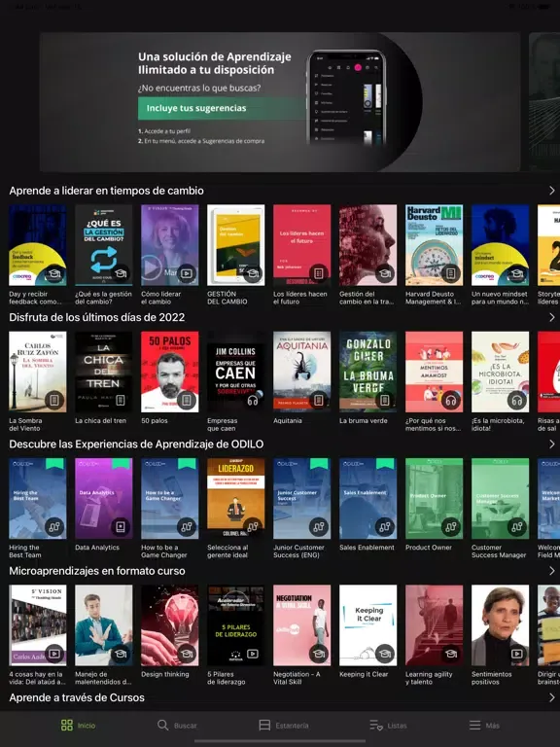Expand 'Microaprendizajes en formato curso' chevron
Viewport: 560px width, 747px height.
(551, 571)
